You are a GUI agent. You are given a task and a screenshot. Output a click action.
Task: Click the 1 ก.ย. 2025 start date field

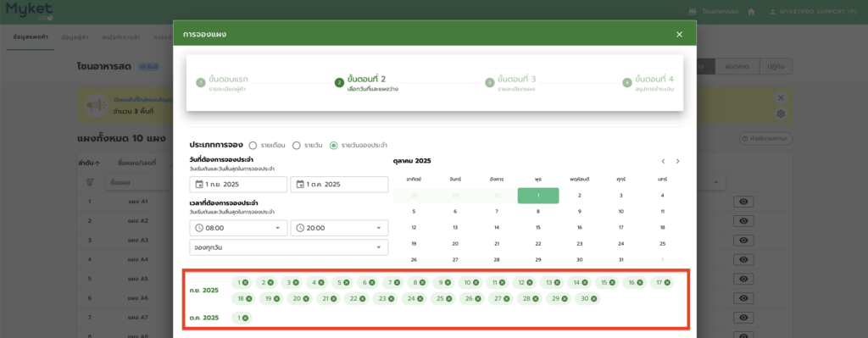point(238,184)
